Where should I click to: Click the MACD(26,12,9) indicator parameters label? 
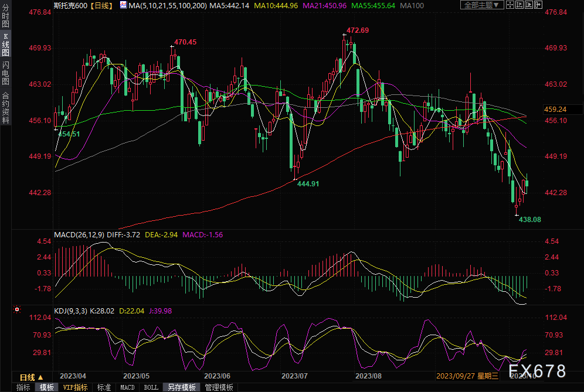79,235
